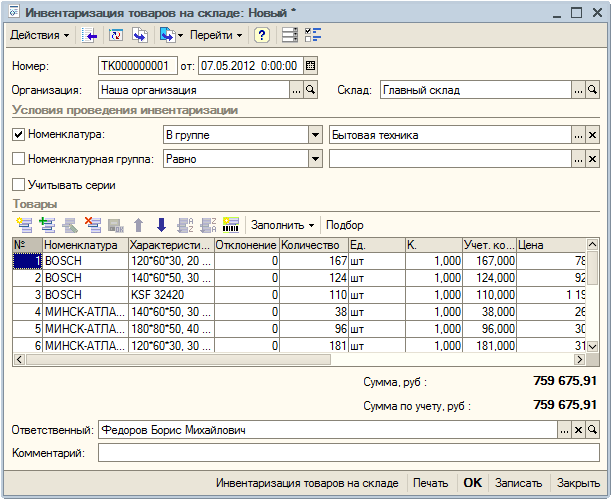The image size is (611, 499).
Task: Move row down with blue arrow
Action: pos(161,225)
